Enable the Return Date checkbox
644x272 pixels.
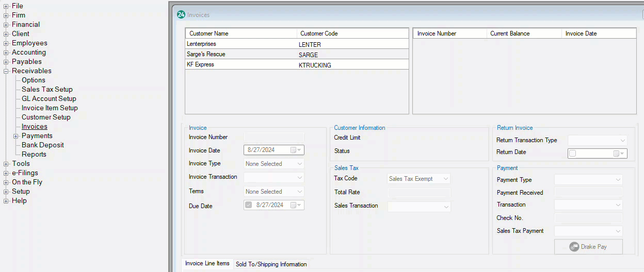pos(573,154)
